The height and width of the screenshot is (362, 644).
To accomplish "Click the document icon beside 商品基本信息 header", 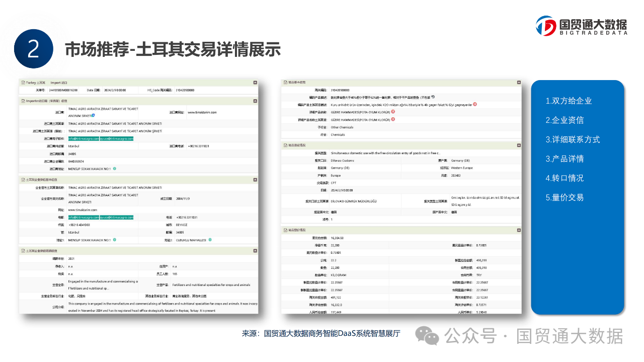I will (x=284, y=82).
